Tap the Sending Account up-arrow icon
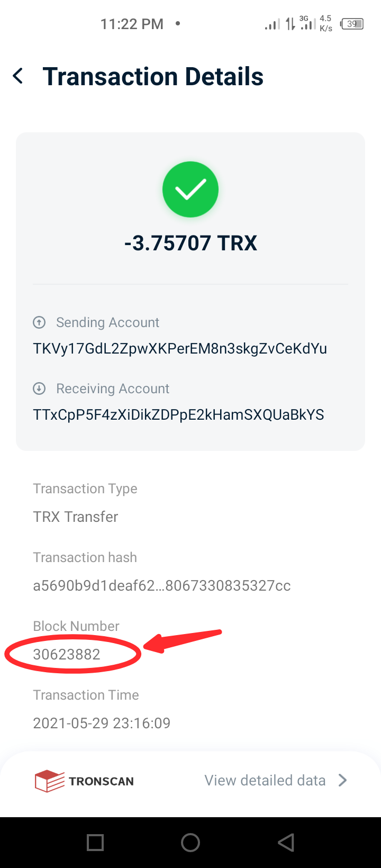This screenshot has width=381, height=868. pyautogui.click(x=39, y=322)
